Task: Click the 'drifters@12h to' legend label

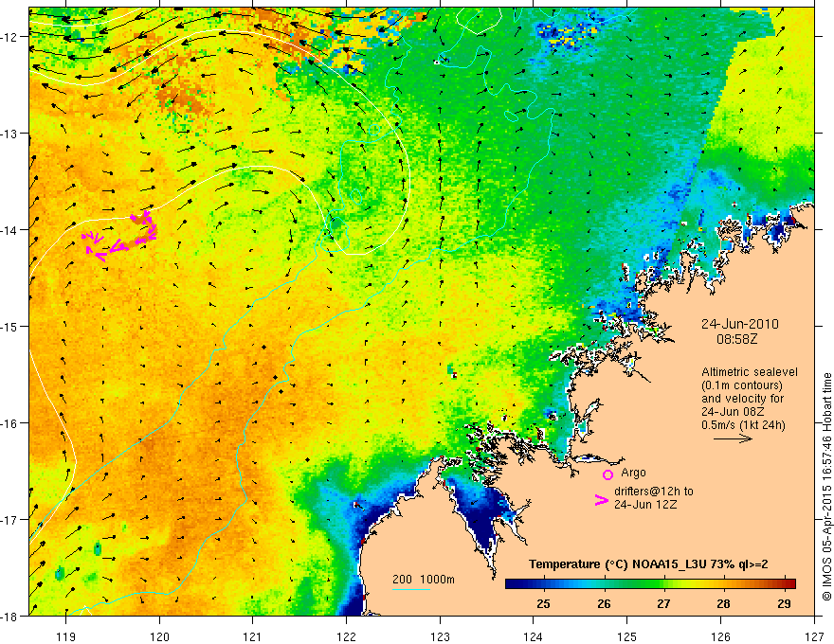Action: (x=654, y=491)
